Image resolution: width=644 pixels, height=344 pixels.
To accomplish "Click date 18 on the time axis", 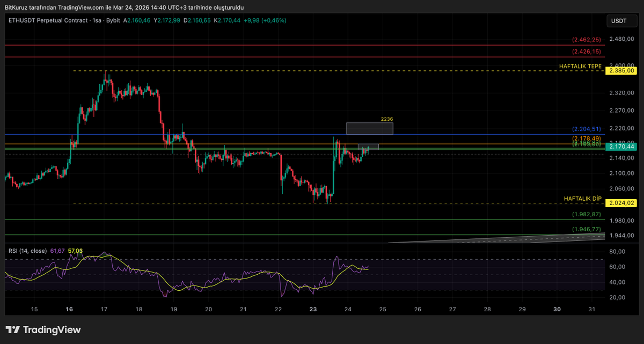I will pyautogui.click(x=139, y=310).
